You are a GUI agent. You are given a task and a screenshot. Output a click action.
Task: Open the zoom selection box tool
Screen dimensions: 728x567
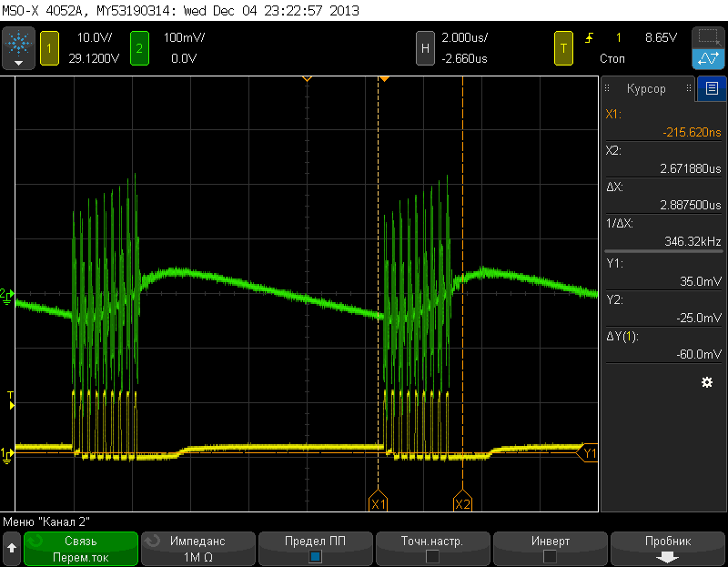coord(709,37)
